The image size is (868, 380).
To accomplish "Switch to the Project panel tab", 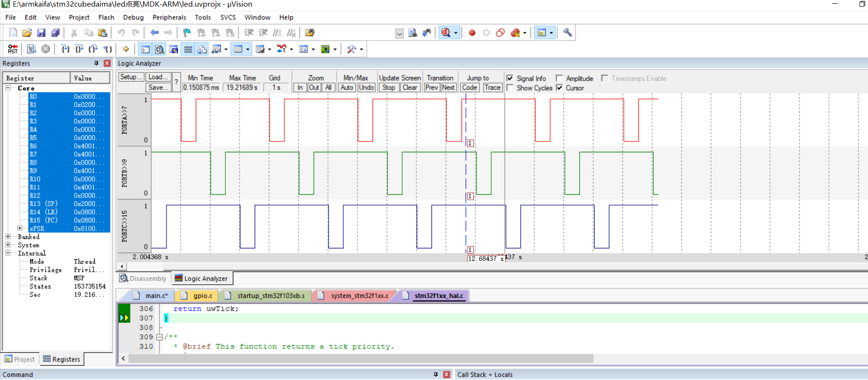I will 20,359.
